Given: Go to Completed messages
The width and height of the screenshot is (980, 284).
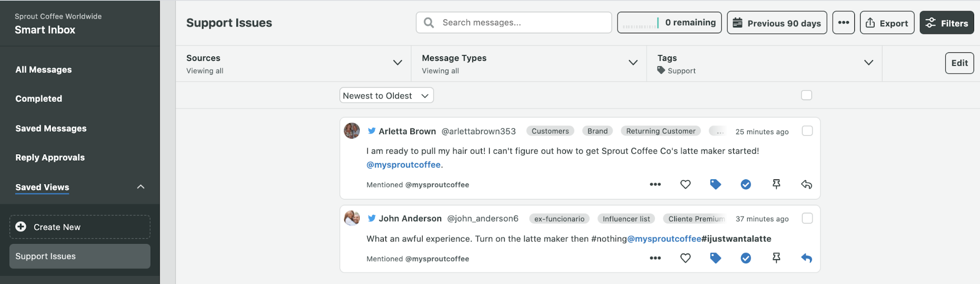Looking at the screenshot, I should pos(39,98).
